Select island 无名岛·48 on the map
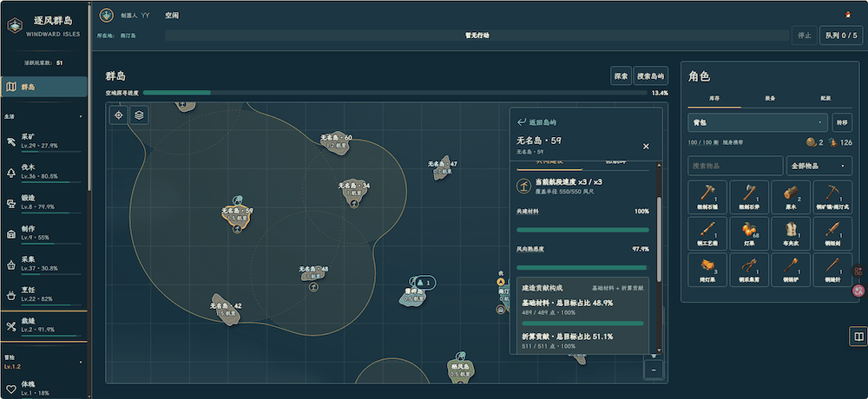The image size is (868, 399). [x=313, y=272]
